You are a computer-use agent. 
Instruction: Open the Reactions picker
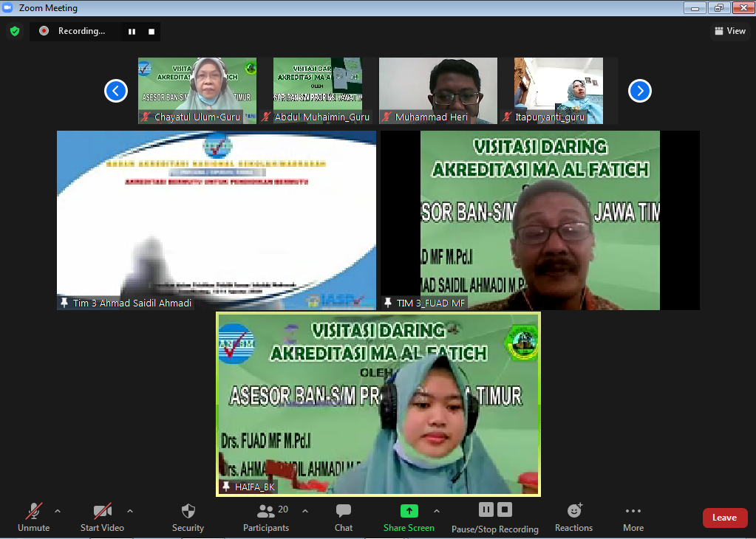(573, 516)
